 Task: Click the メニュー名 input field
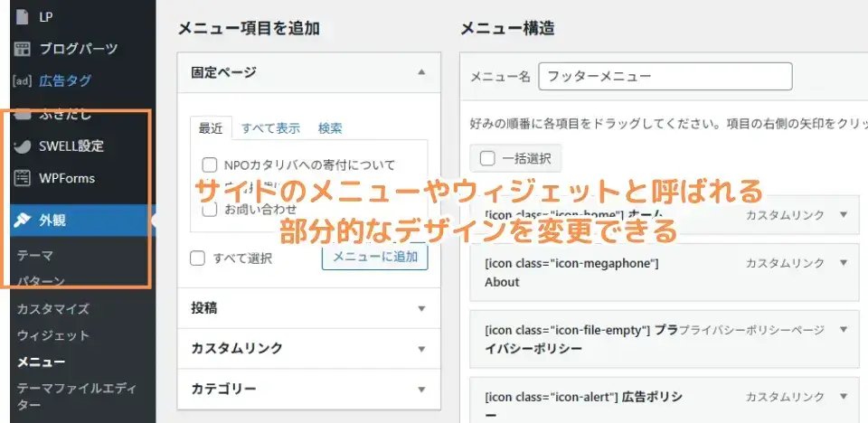point(665,77)
